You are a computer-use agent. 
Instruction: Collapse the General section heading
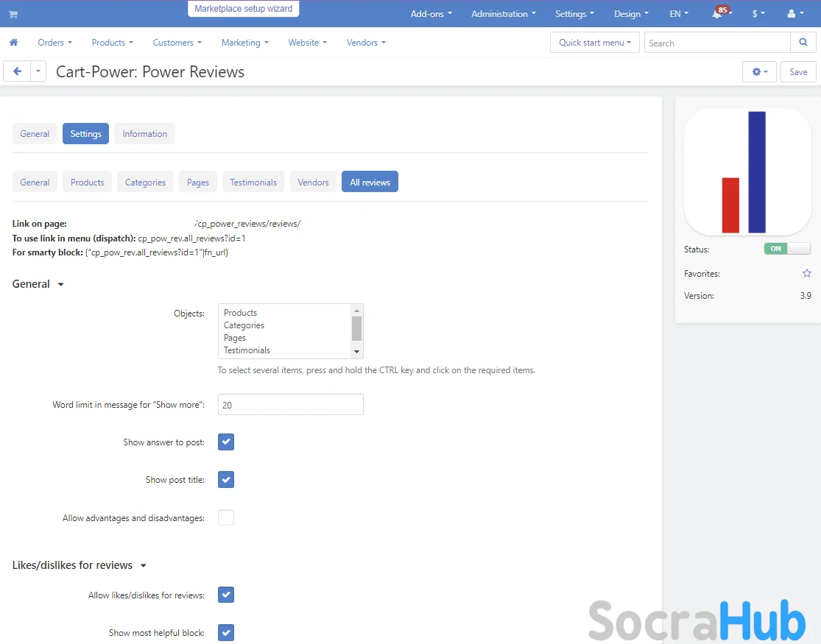tap(38, 284)
